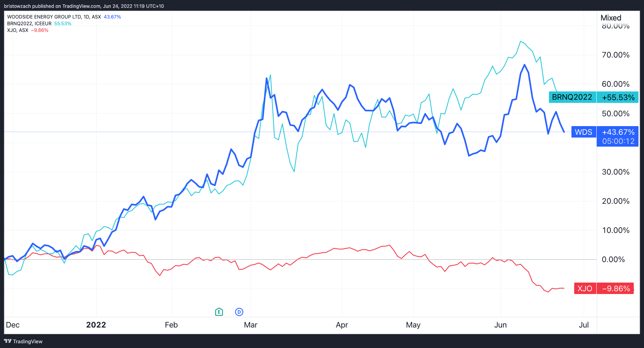Click the 05:00:12 countdown timer
The width and height of the screenshot is (644, 348).
click(618, 141)
